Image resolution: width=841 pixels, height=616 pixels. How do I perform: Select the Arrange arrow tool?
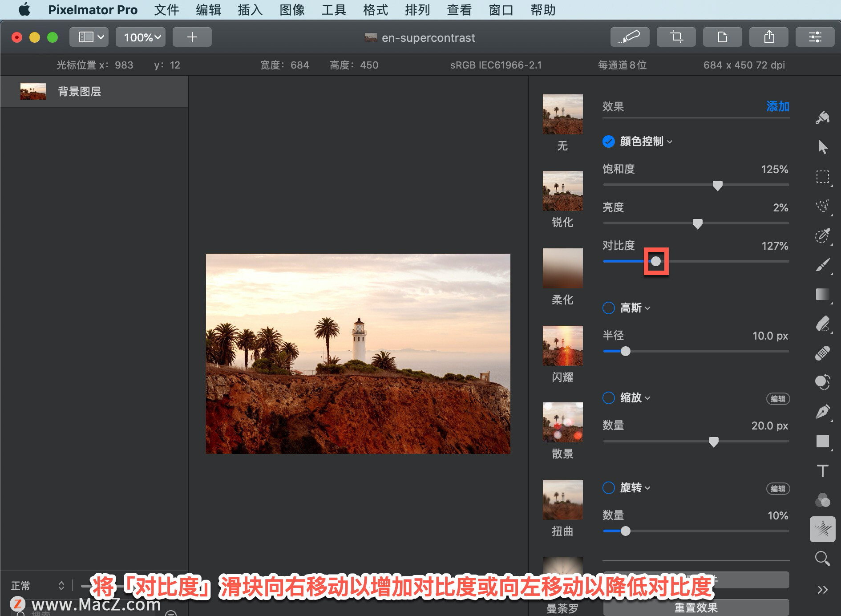tap(822, 147)
